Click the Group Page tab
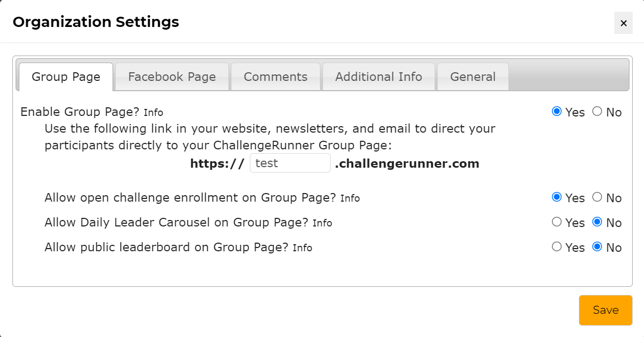This screenshot has width=644, height=337. 66,77
